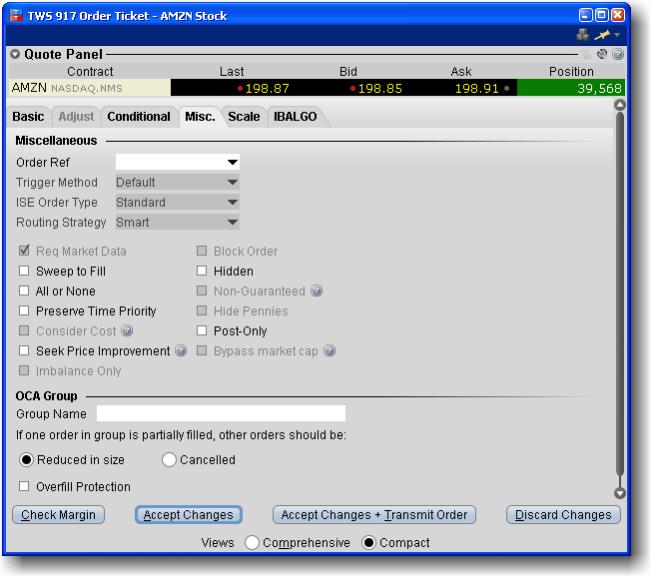Expand the Routing Strategy dropdown

click(232, 222)
